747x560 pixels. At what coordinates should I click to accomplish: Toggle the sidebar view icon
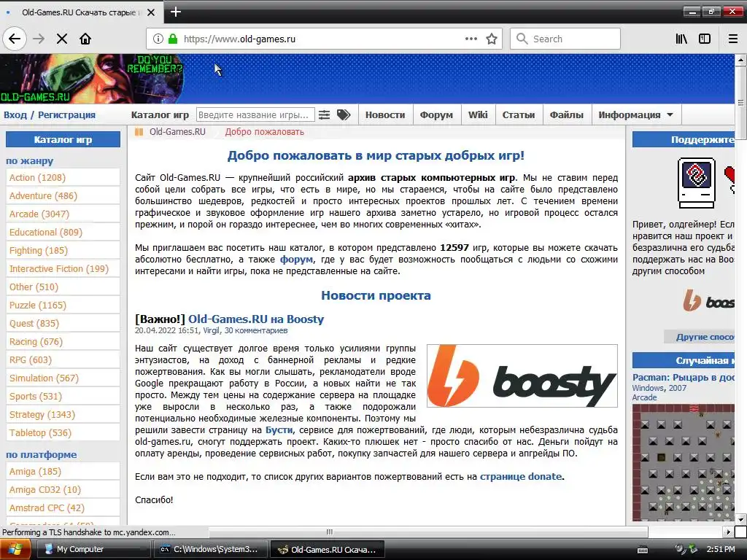(705, 39)
